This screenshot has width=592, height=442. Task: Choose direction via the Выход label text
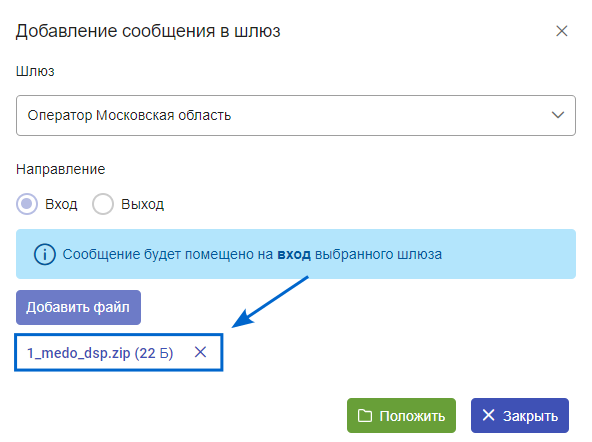(142, 204)
